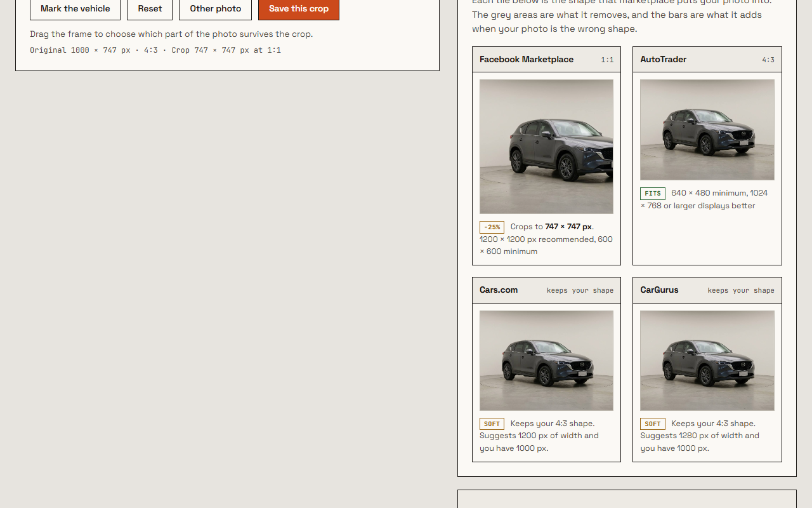Viewport: 812px width, 508px height.
Task: Click the 'Drag the frame to choose' hint
Action: (x=171, y=34)
